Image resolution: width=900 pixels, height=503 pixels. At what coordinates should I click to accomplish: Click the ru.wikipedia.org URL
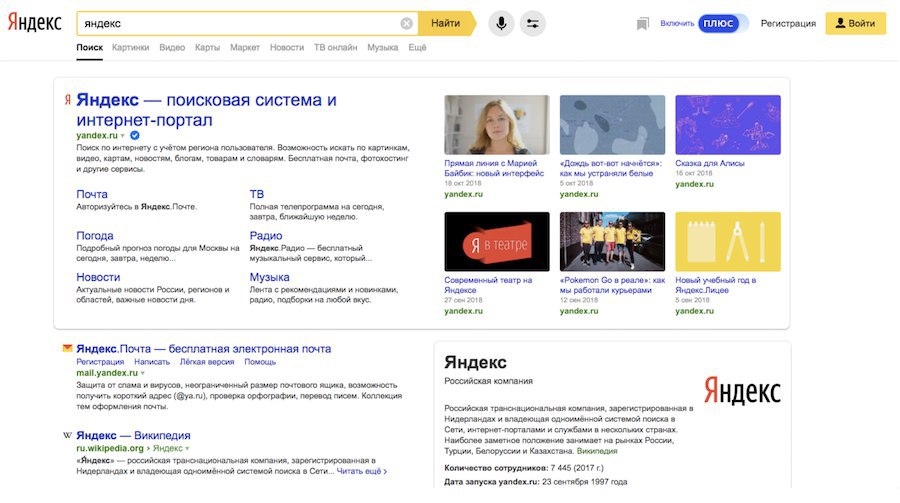[x=110, y=448]
